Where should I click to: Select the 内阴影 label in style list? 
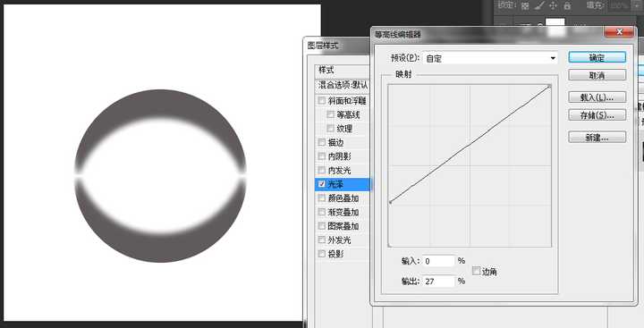click(x=340, y=156)
